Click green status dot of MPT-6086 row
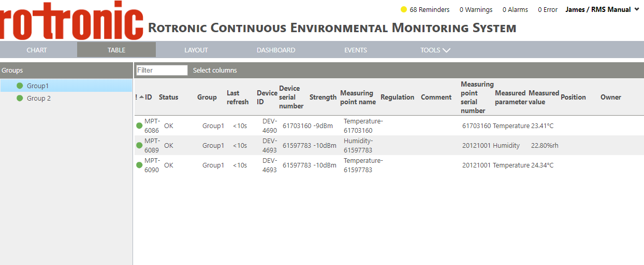Screen dimensions: 644x265 click(139, 125)
